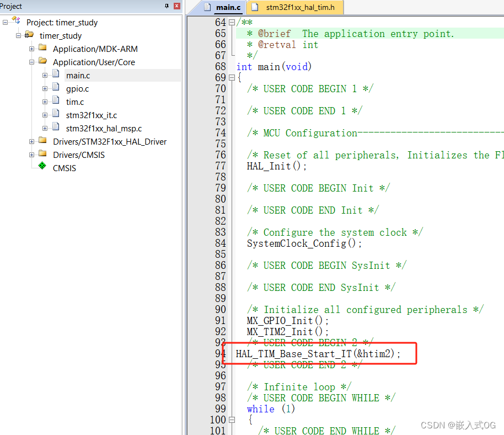Click the 'Infinite loop' comment line
Image resolution: width=504 pixels, height=435 pixels.
pyautogui.click(x=299, y=387)
